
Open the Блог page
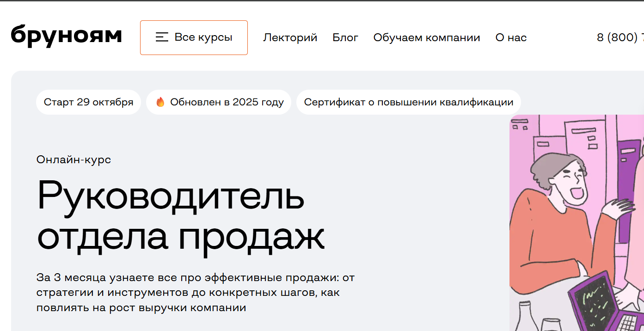click(345, 37)
